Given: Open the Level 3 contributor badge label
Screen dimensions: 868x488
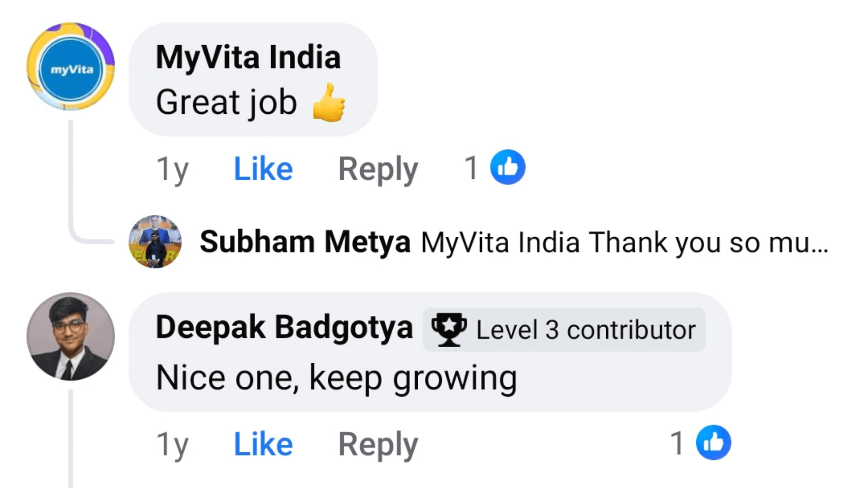Looking at the screenshot, I should (x=586, y=330).
